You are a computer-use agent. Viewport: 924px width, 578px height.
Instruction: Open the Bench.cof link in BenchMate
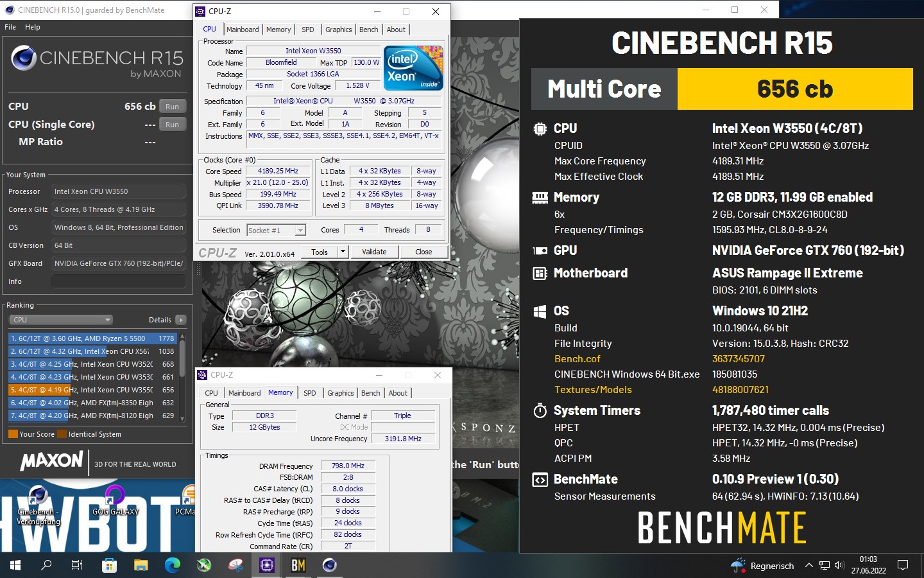(x=577, y=359)
